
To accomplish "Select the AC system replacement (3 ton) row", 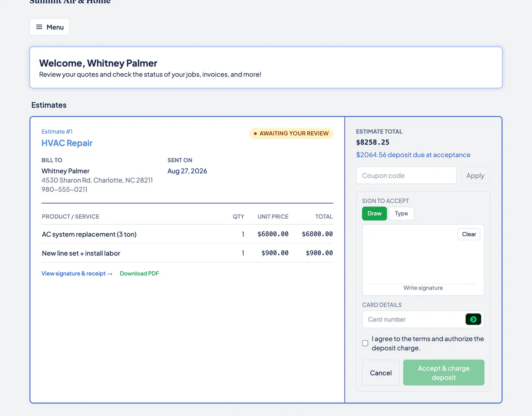I will coord(187,234).
